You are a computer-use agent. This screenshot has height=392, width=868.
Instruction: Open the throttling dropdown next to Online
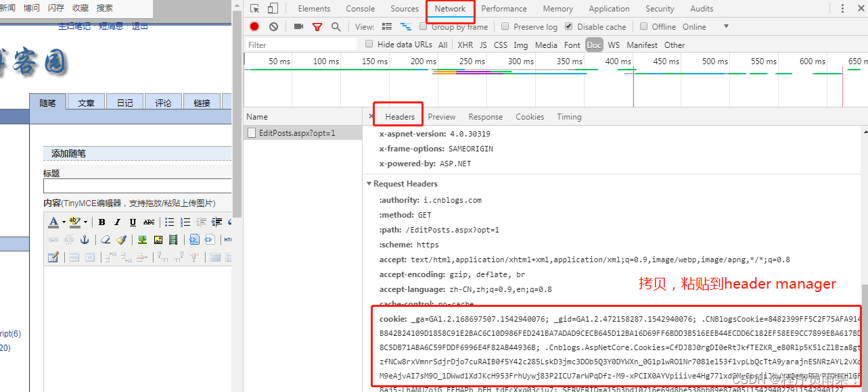tap(726, 26)
